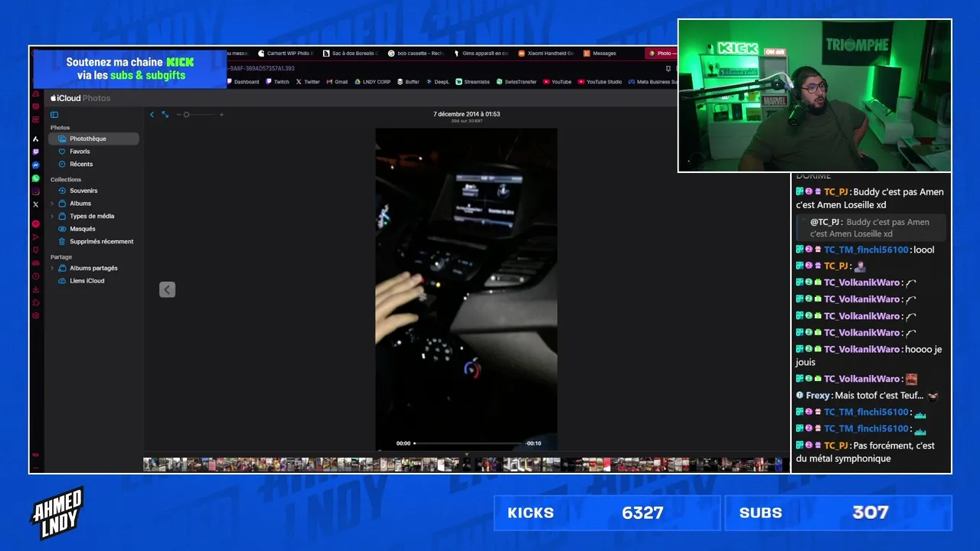Click the video progress bar
Screen dimensions: 980x551
(x=469, y=443)
